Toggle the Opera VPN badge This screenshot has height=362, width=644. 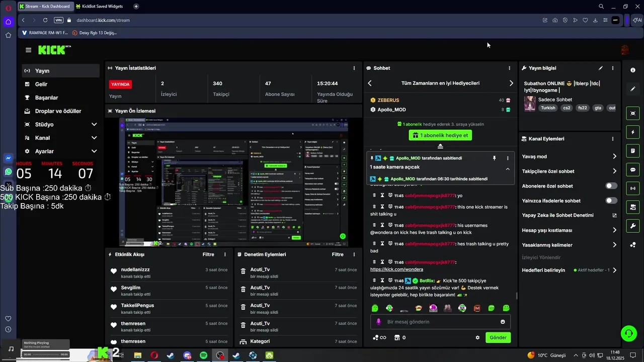point(59,20)
